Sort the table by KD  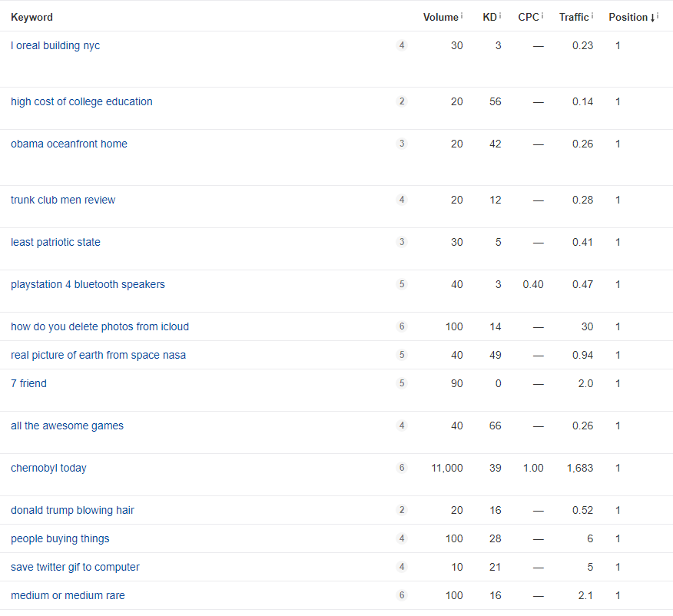[489, 17]
